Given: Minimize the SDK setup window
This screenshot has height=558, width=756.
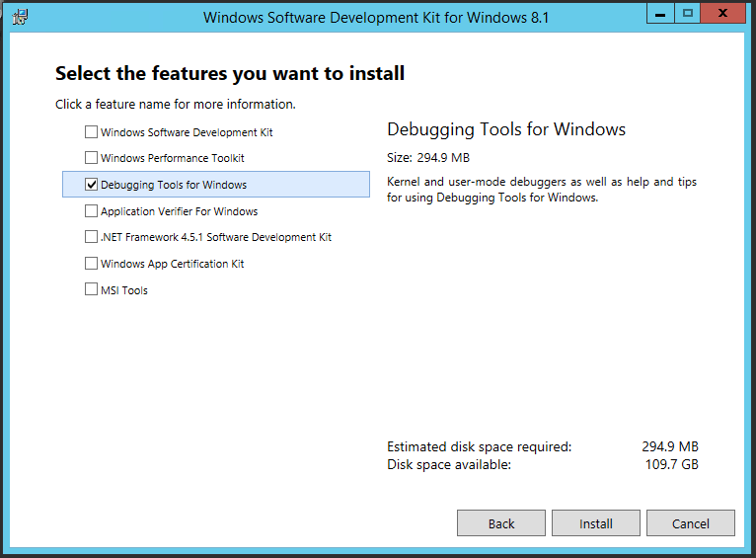Looking at the screenshot, I should [x=660, y=14].
